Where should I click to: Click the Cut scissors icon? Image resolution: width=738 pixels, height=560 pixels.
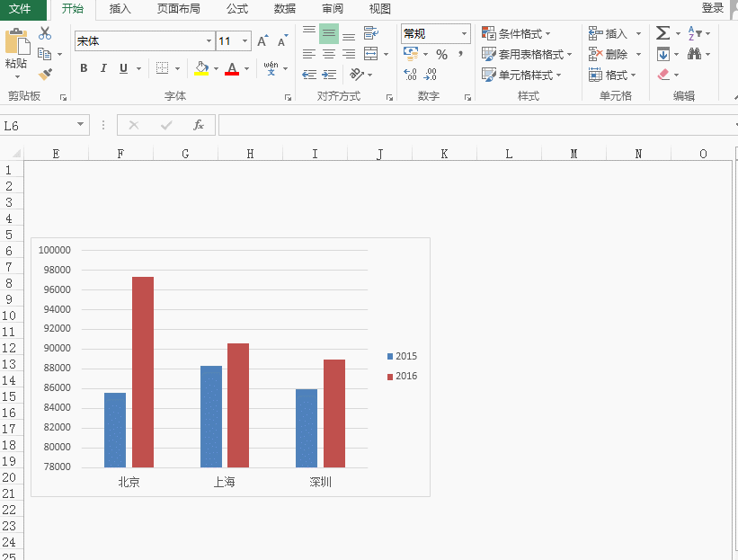point(45,33)
